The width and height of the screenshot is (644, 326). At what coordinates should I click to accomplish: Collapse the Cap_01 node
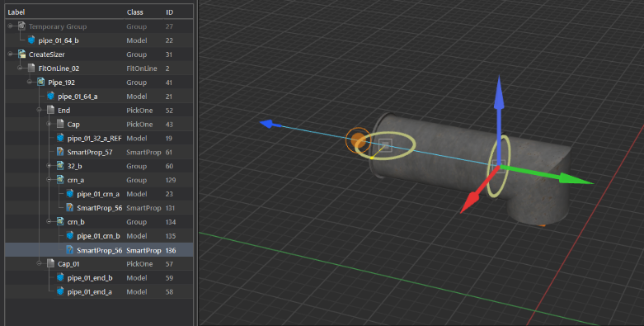[39, 263]
